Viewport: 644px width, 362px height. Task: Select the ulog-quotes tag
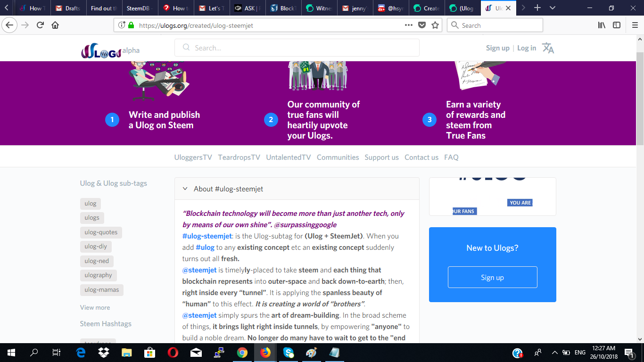(101, 232)
